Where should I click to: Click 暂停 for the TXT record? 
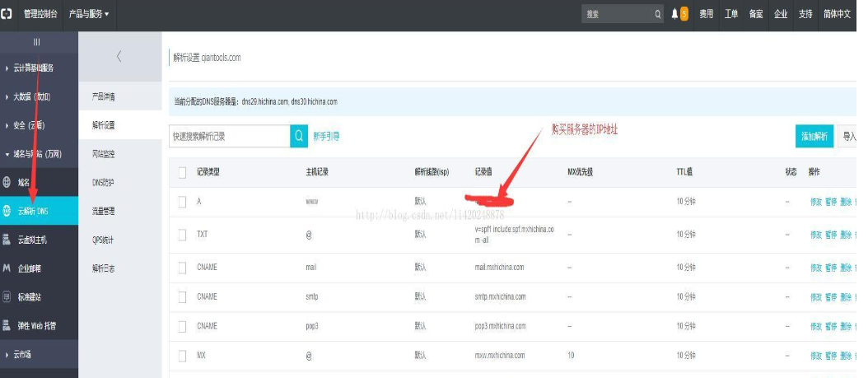click(x=831, y=235)
